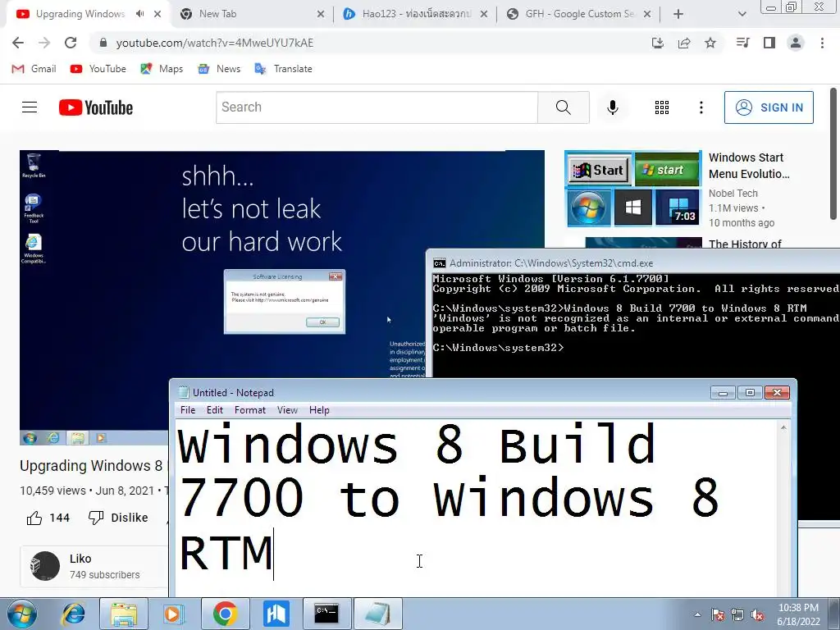Close the New Tab tab

[321, 14]
